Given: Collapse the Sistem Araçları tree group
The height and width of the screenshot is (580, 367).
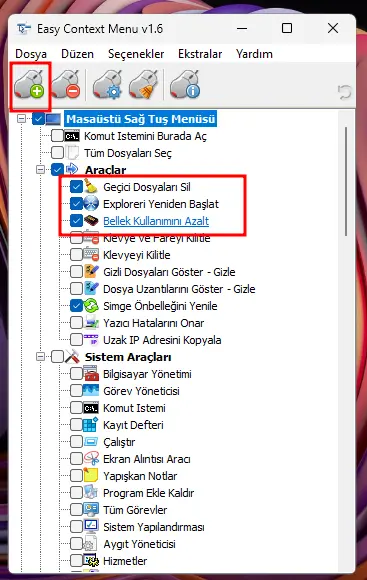Looking at the screenshot, I should pos(41,357).
